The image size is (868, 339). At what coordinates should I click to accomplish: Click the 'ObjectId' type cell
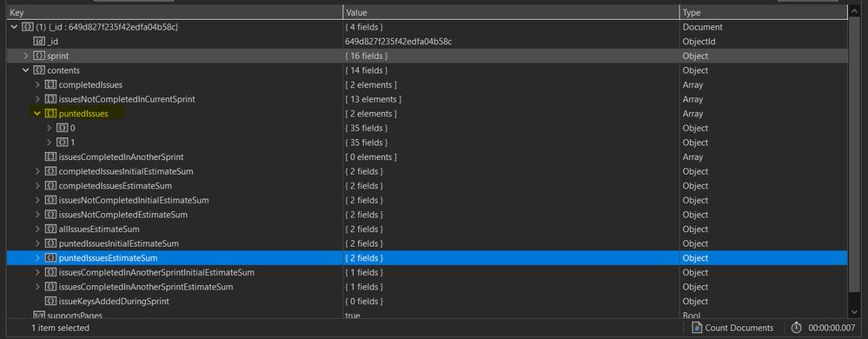click(x=699, y=42)
